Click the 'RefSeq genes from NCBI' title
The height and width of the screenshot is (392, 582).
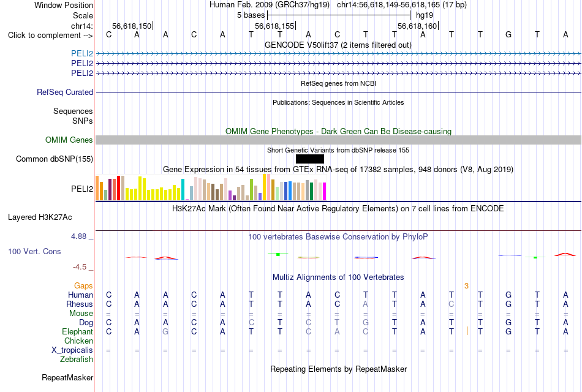tap(338, 83)
